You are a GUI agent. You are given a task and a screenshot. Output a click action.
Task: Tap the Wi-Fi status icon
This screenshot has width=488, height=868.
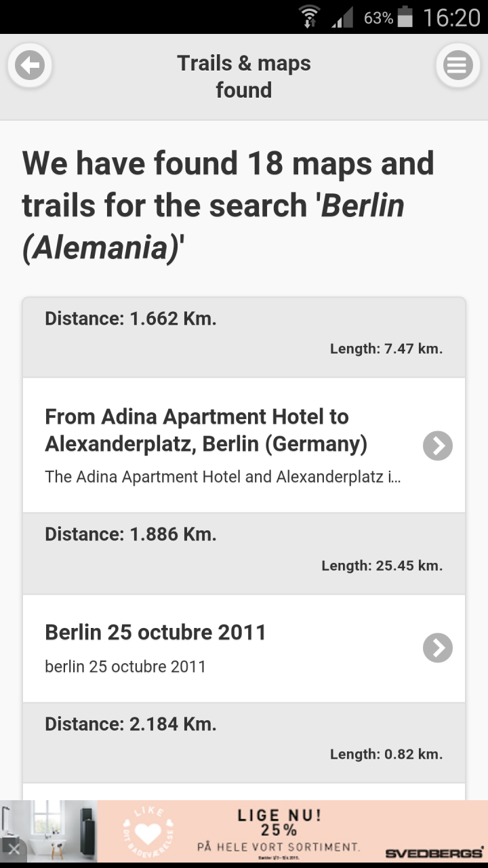pyautogui.click(x=310, y=17)
